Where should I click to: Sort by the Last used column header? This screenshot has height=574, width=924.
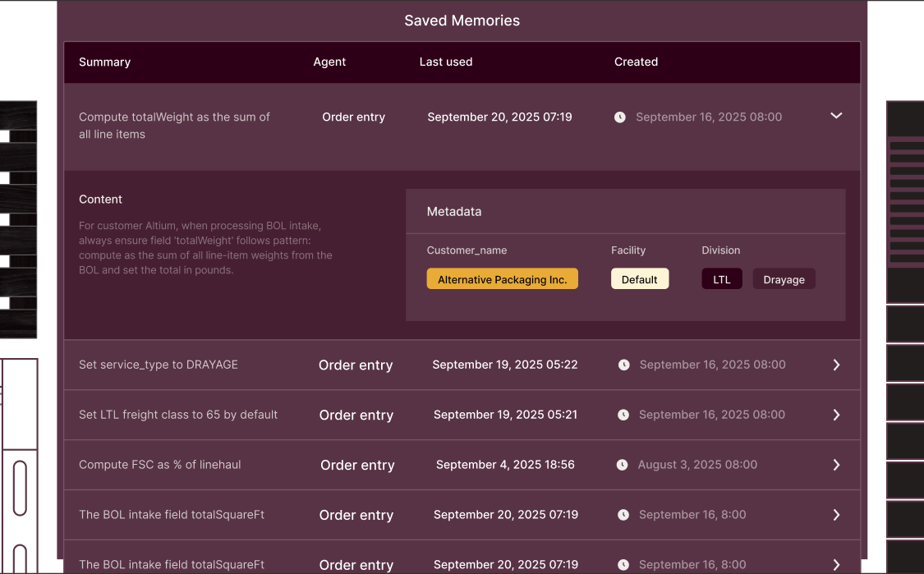click(445, 62)
